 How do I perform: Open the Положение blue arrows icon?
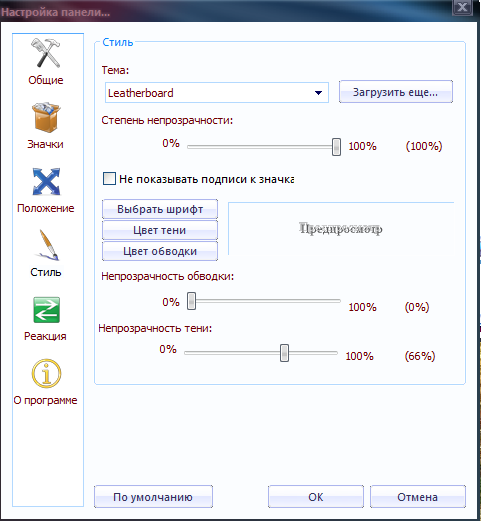(x=46, y=181)
